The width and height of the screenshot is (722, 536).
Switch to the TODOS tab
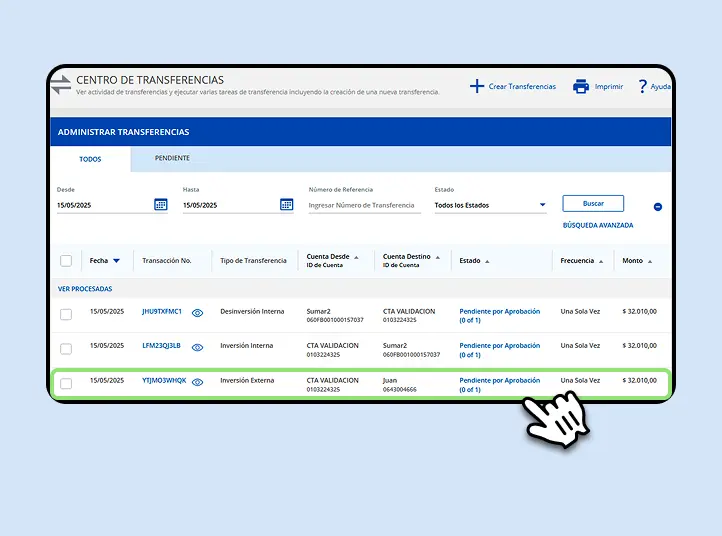pos(90,159)
